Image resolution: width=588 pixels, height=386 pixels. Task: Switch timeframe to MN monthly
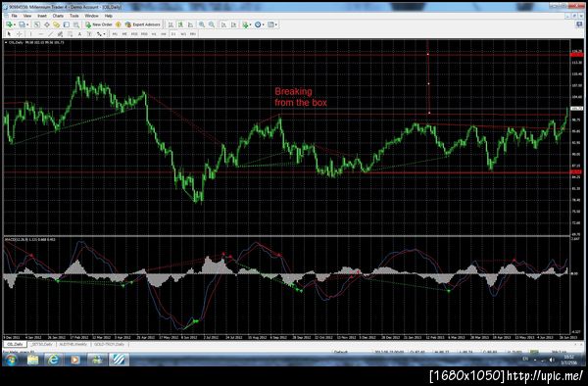[193, 34]
